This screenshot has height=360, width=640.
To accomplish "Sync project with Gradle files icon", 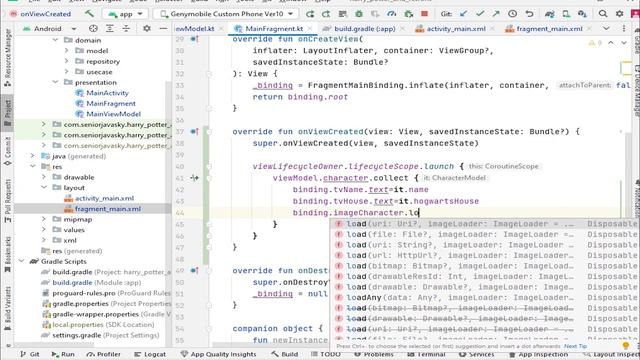I will [x=549, y=14].
